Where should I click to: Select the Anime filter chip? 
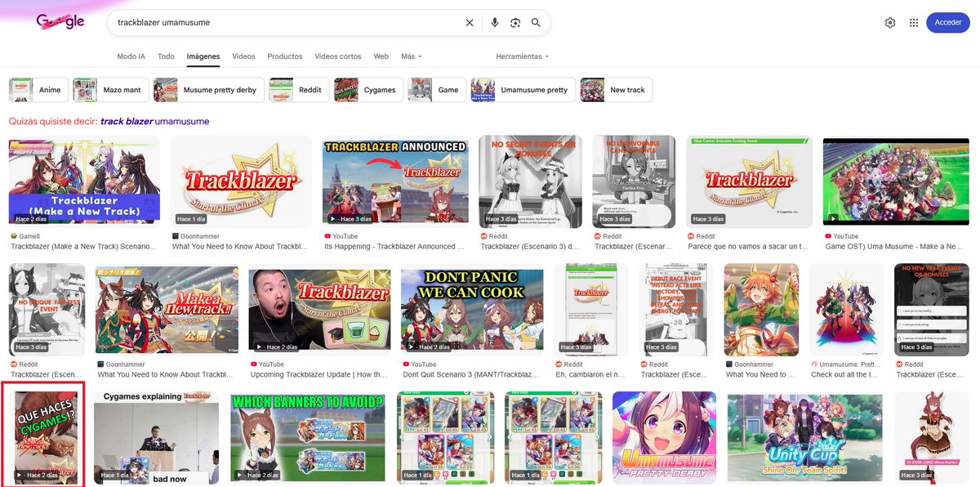pos(38,90)
